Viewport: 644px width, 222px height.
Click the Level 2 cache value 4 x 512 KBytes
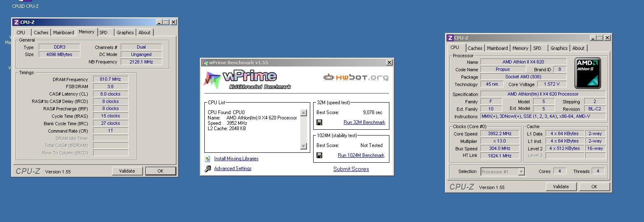point(564,148)
